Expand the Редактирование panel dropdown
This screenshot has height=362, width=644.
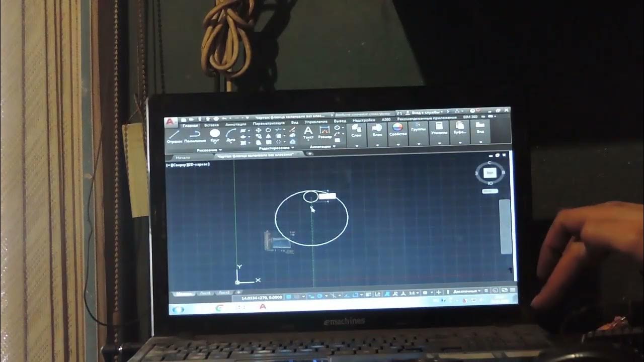[277, 148]
